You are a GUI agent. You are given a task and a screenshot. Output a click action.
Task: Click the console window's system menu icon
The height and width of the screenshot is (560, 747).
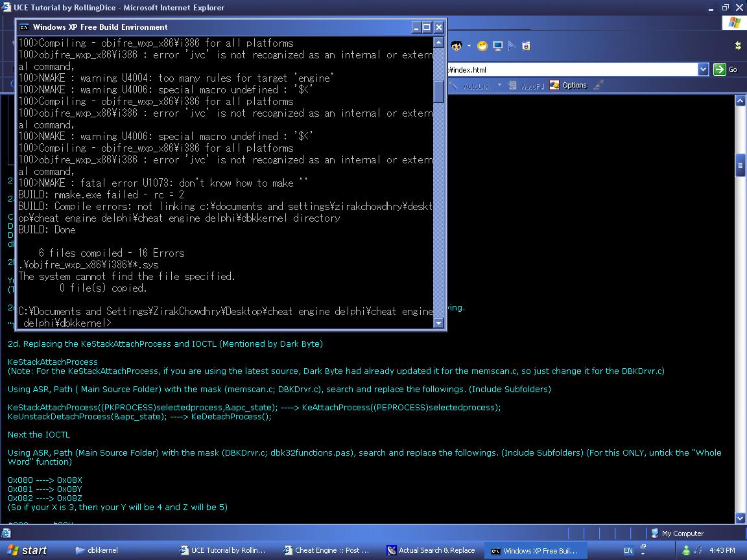click(x=24, y=27)
